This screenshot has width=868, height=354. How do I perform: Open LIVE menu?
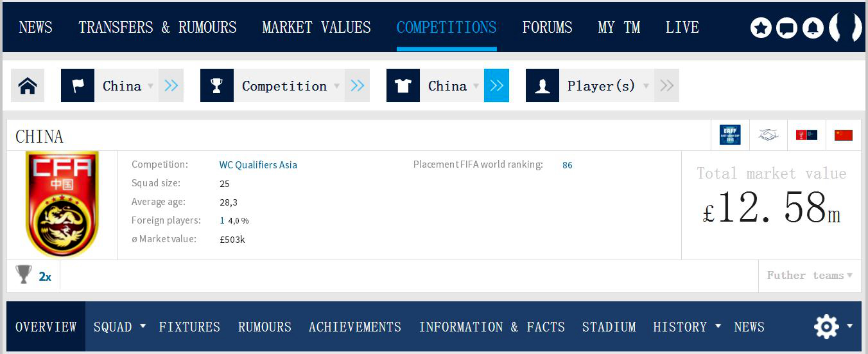682,28
